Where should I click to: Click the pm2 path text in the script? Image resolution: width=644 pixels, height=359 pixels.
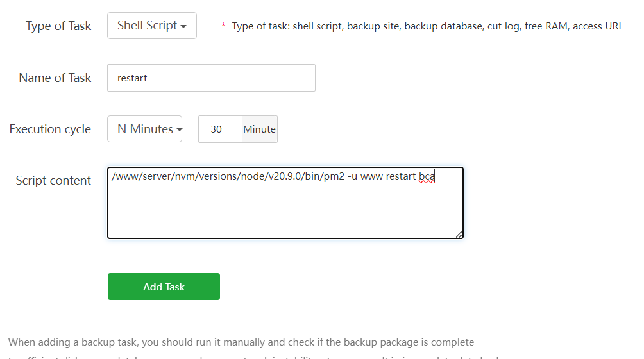228,176
